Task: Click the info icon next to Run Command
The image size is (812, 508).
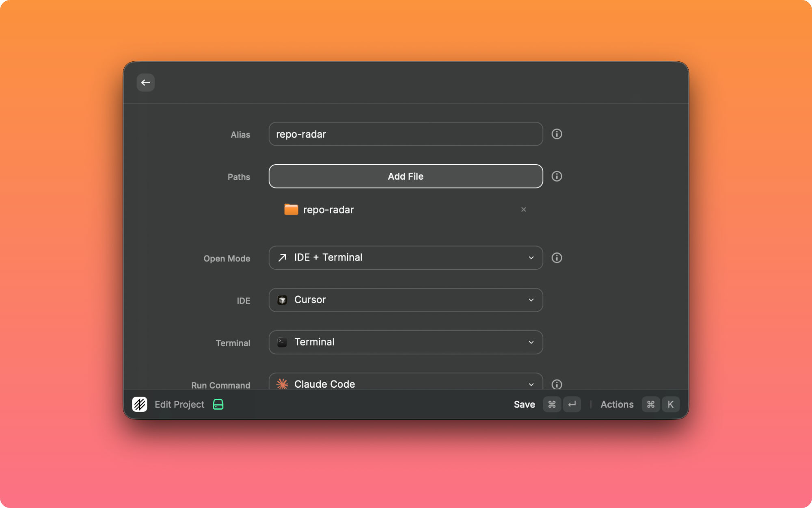Action: pyautogui.click(x=557, y=384)
